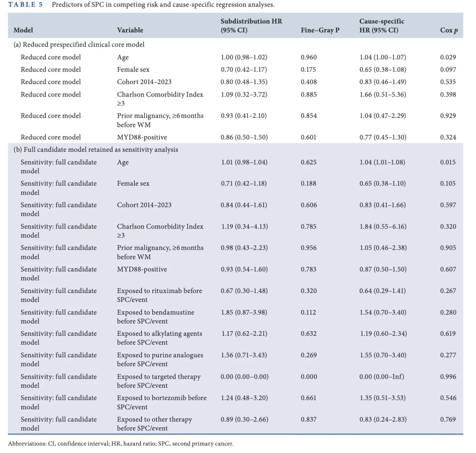Select the Exposed to bortezomib variable cell
Image resolution: width=476 pixels, height=453 pixels.
click(x=162, y=402)
